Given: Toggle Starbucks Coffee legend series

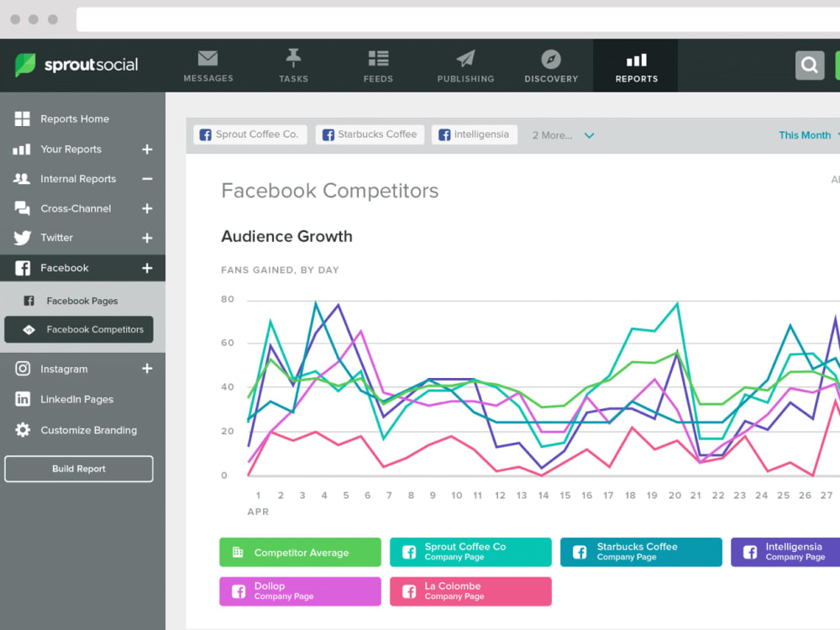Looking at the screenshot, I should point(641,553).
